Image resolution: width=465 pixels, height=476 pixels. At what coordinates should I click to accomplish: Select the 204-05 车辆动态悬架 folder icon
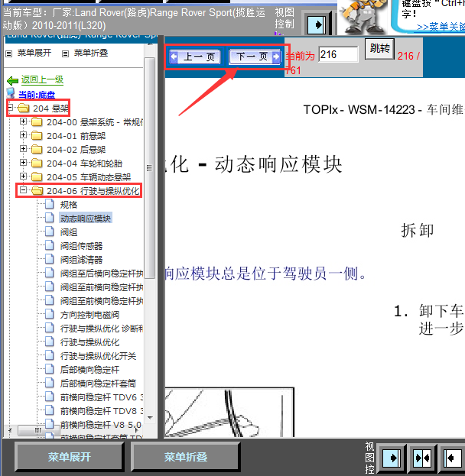coord(37,176)
